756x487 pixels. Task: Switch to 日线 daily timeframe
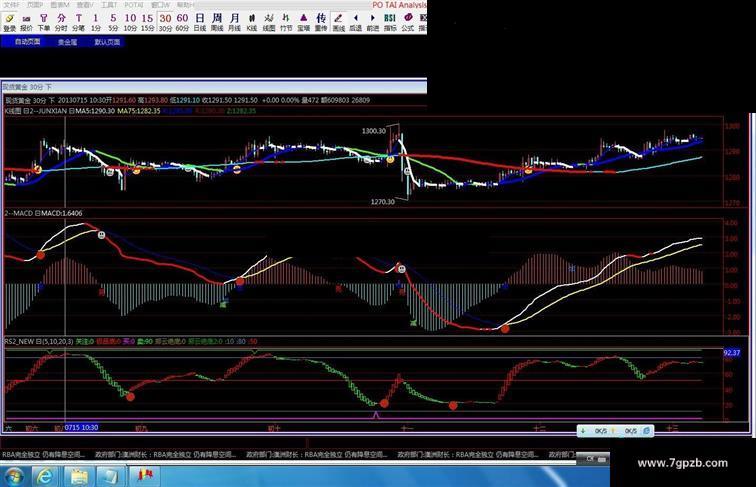tap(200, 21)
